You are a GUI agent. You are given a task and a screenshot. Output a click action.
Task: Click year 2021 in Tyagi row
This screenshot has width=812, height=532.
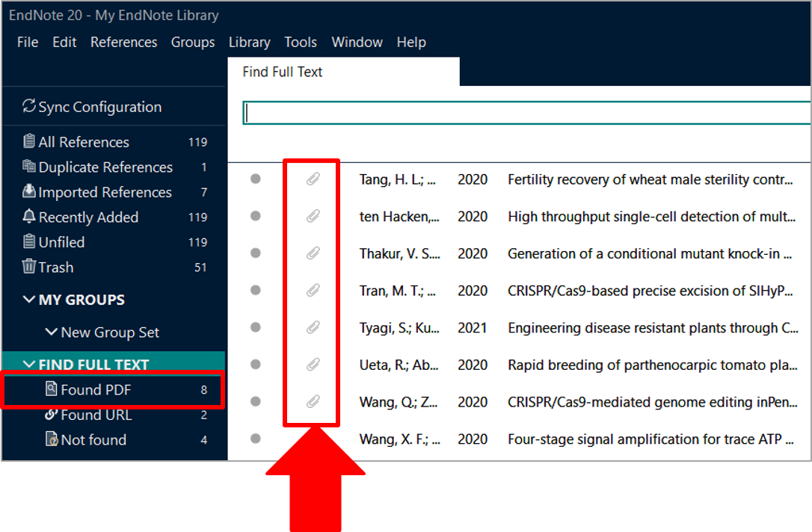(x=473, y=328)
